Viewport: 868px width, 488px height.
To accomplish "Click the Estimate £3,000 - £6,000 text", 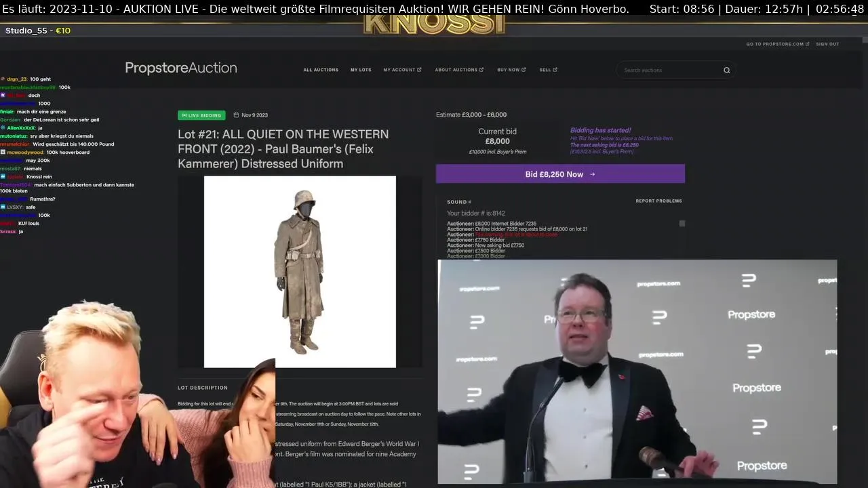I will pos(471,115).
